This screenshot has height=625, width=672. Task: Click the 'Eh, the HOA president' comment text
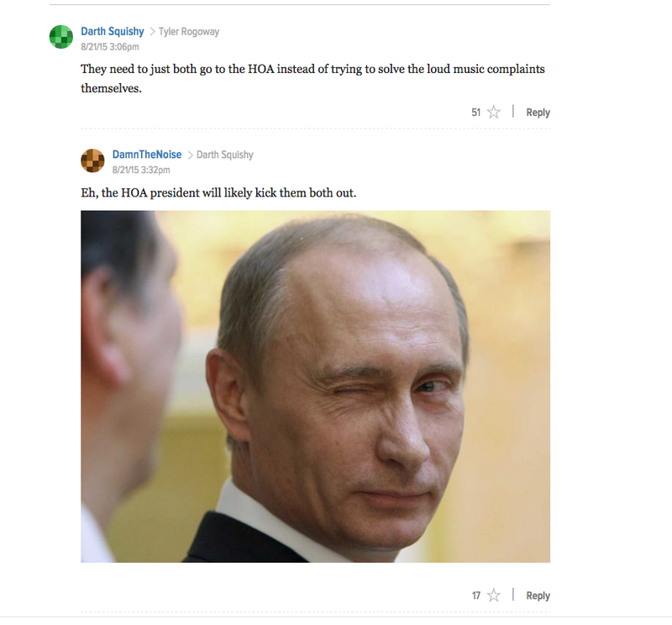[x=218, y=193]
